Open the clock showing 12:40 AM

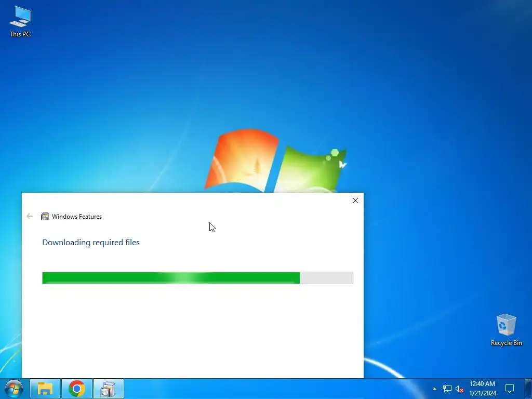pos(483,389)
